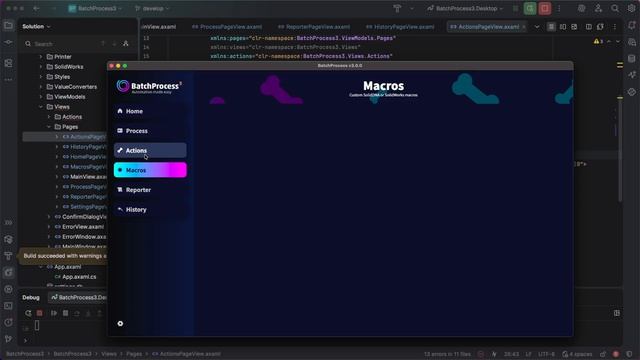The width and height of the screenshot is (640, 360).
Task: Click the search everywhere magnifier icon
Action: pos(615,8)
